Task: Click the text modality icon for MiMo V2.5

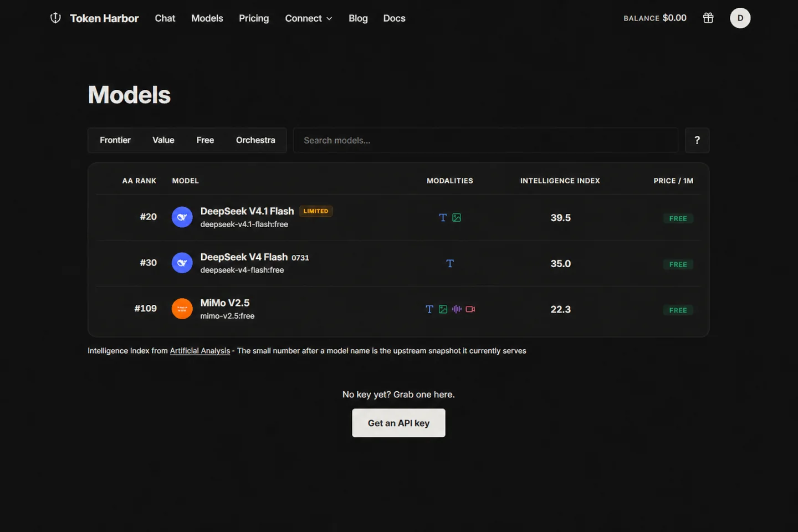Action: (x=429, y=309)
